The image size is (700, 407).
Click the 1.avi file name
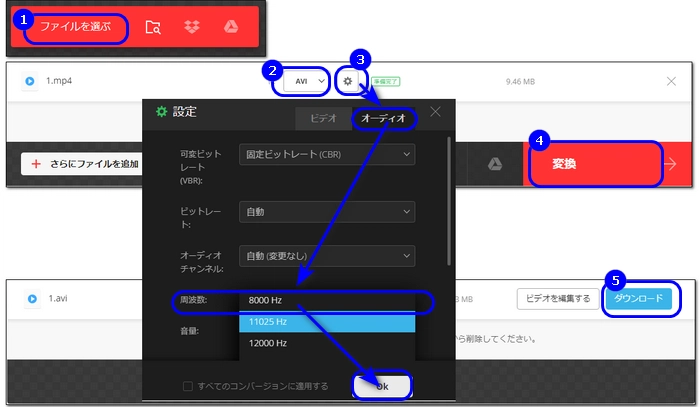coord(58,298)
